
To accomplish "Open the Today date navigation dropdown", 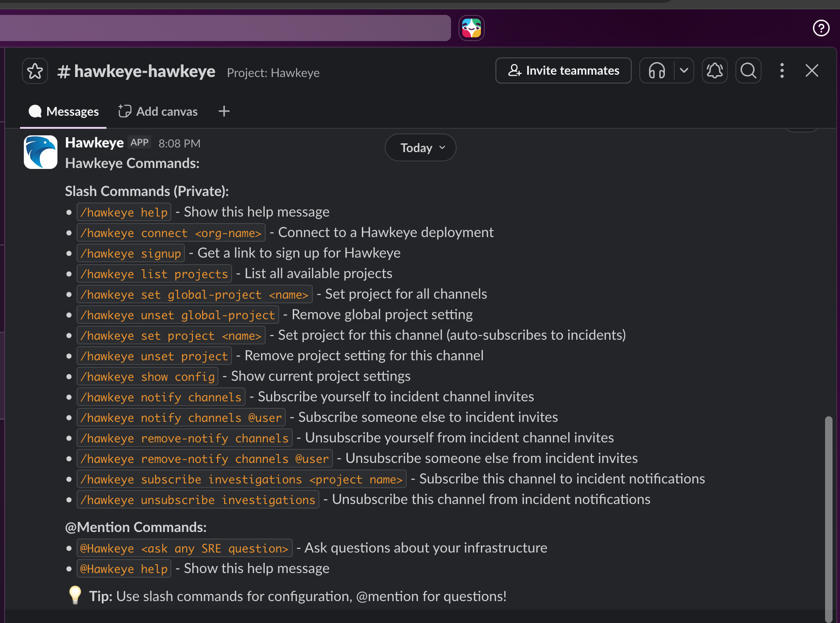I will [419, 147].
